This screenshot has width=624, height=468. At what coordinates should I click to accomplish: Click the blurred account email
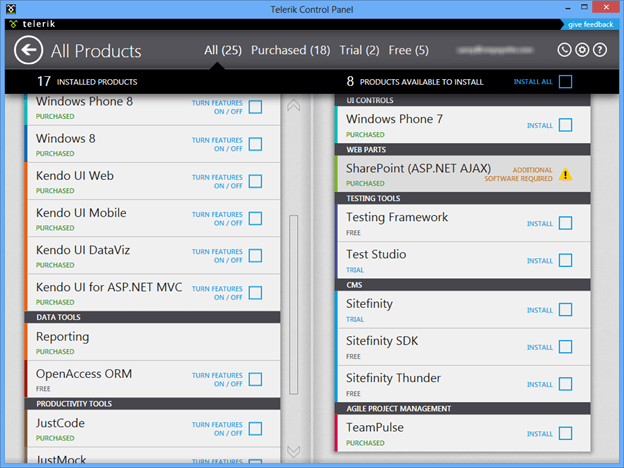click(x=495, y=50)
